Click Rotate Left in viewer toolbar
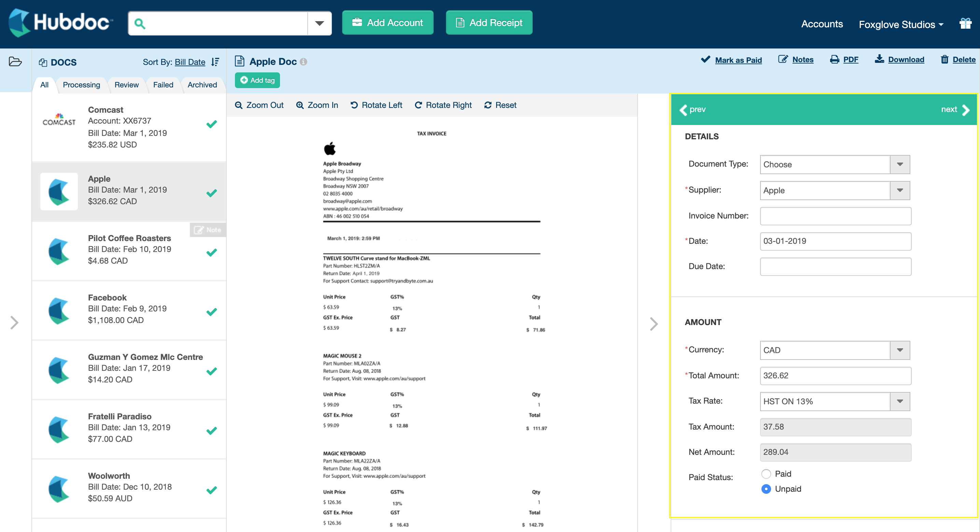The height and width of the screenshot is (532, 980). (376, 105)
